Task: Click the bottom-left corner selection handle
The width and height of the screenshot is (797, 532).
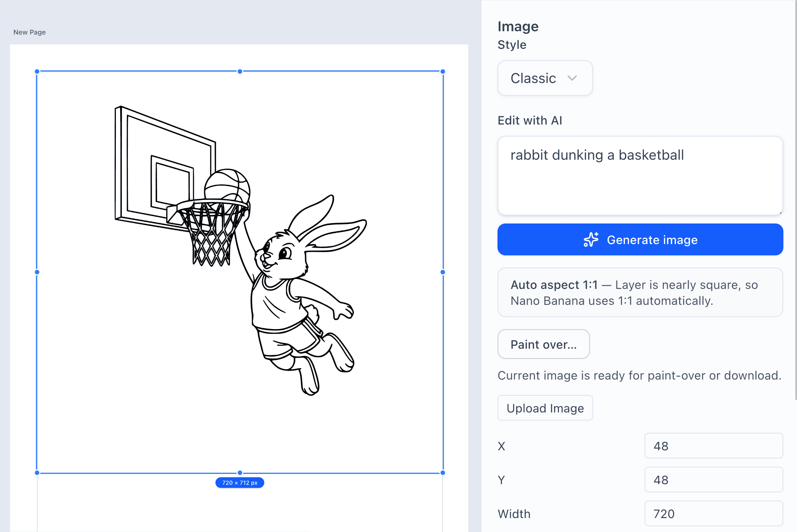Action: pyautogui.click(x=37, y=472)
